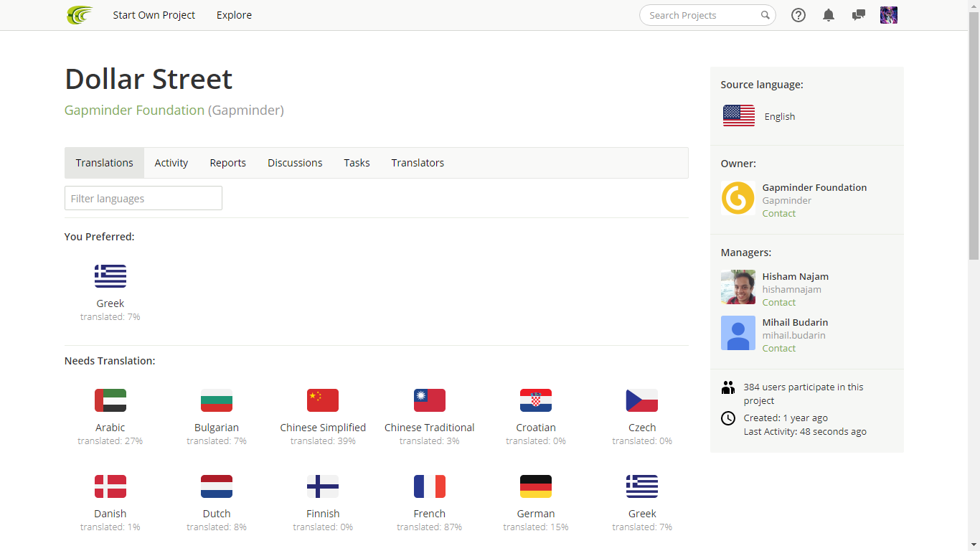The image size is (980, 551).
Task: Click the page vertical scrollbar
Action: coord(974,136)
